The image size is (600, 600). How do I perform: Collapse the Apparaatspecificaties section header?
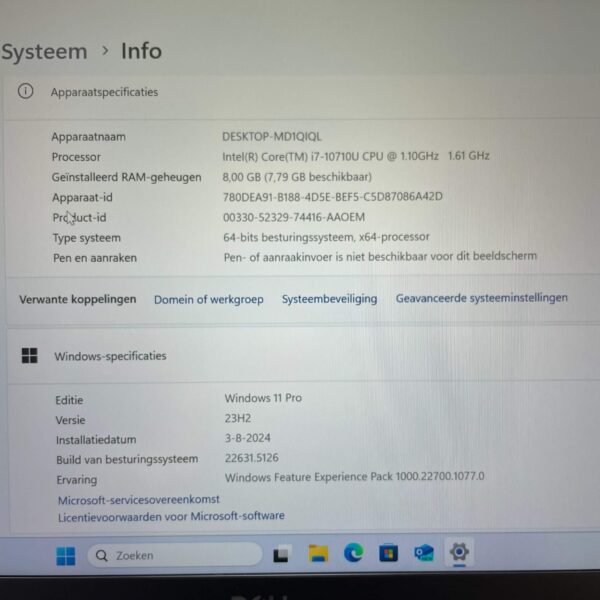coord(302,97)
